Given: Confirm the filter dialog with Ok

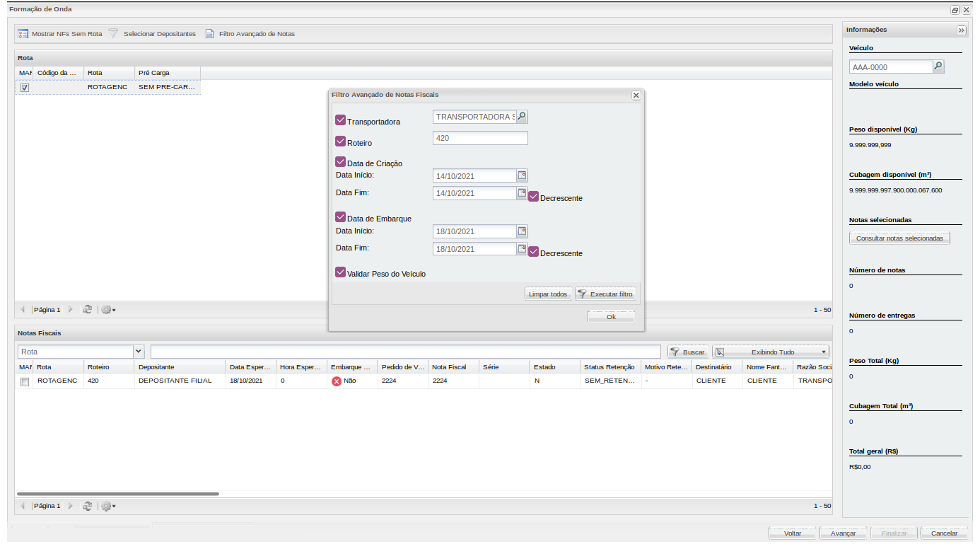Looking at the screenshot, I should tap(611, 317).
